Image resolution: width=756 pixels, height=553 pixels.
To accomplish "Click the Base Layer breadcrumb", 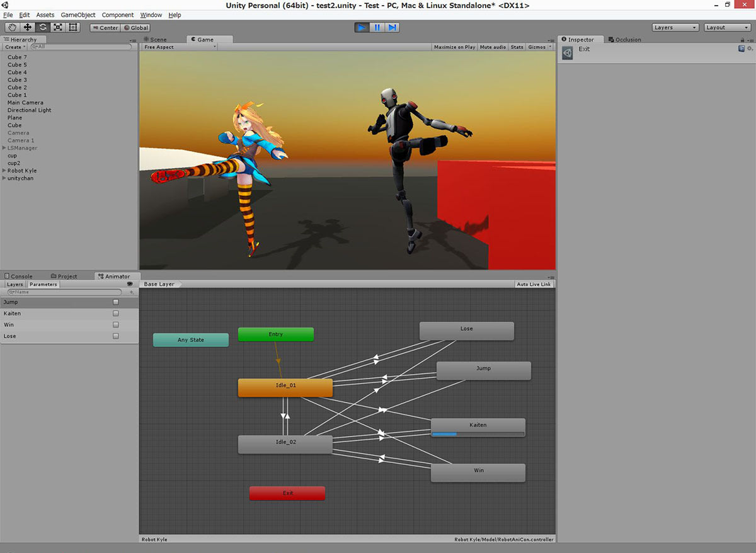I will click(x=159, y=285).
